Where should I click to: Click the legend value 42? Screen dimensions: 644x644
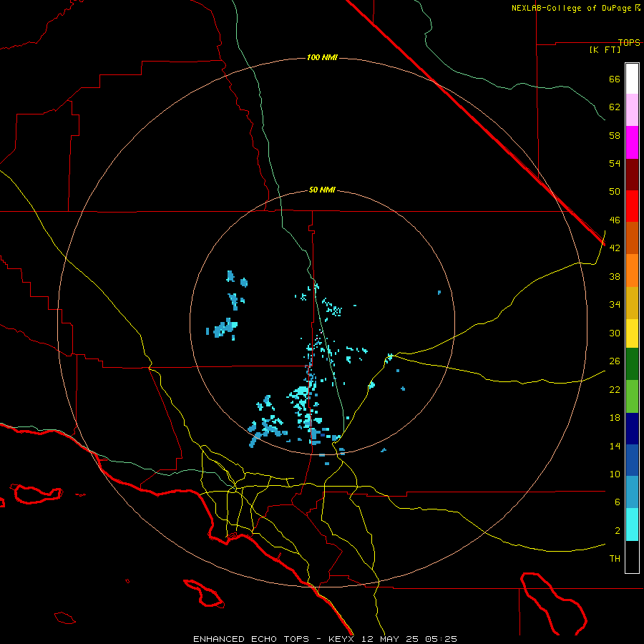tap(615, 248)
